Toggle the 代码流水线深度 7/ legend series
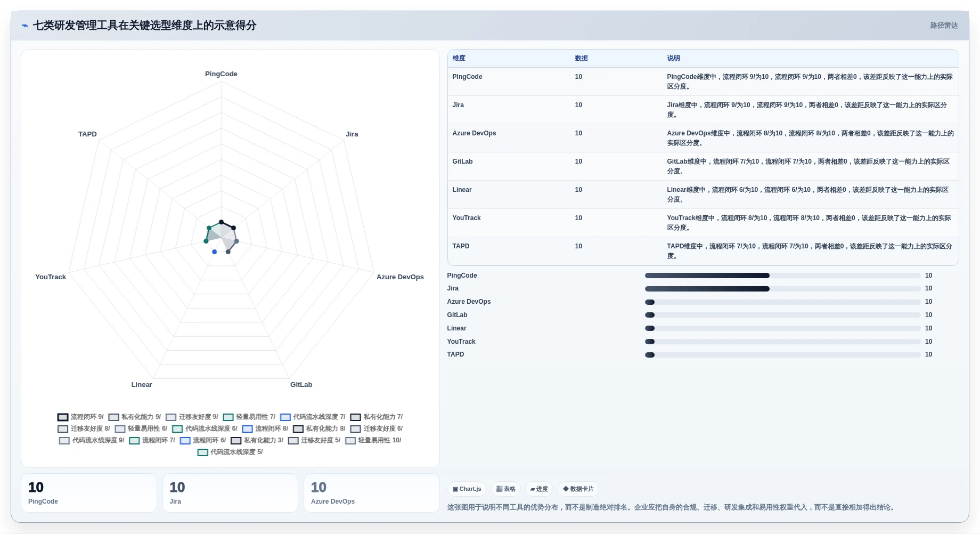 tap(313, 417)
